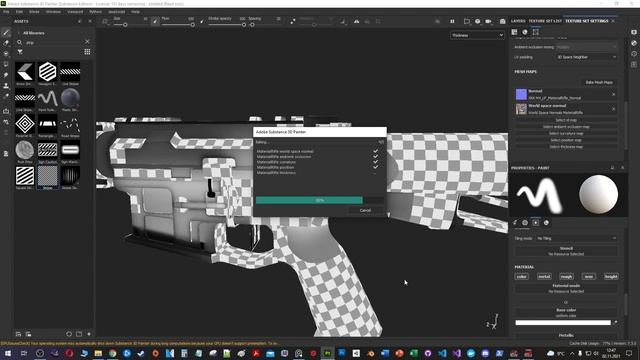Open the UV padding dropdown
Viewport: 640px width, 360px height.
(587, 57)
